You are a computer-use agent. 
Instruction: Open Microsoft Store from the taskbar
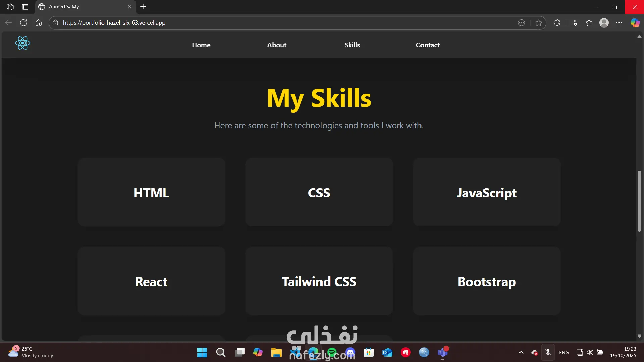click(368, 352)
